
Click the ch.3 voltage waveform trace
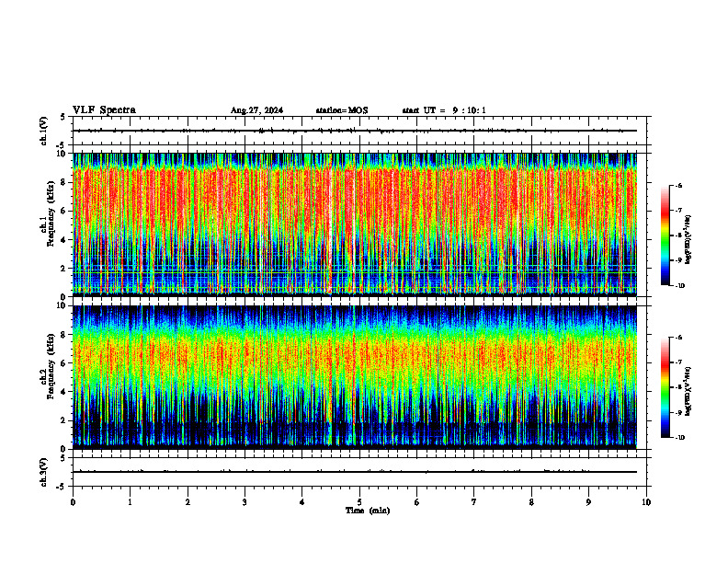[355, 472]
